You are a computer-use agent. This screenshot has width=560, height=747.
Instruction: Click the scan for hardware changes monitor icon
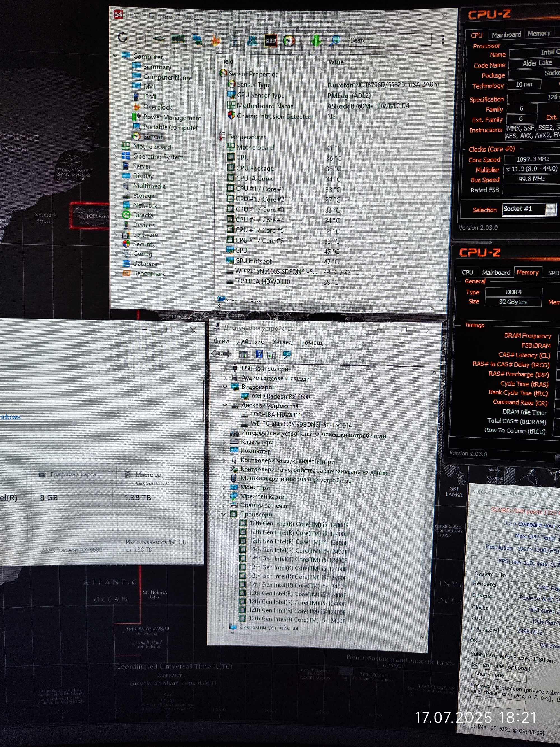click(x=287, y=354)
